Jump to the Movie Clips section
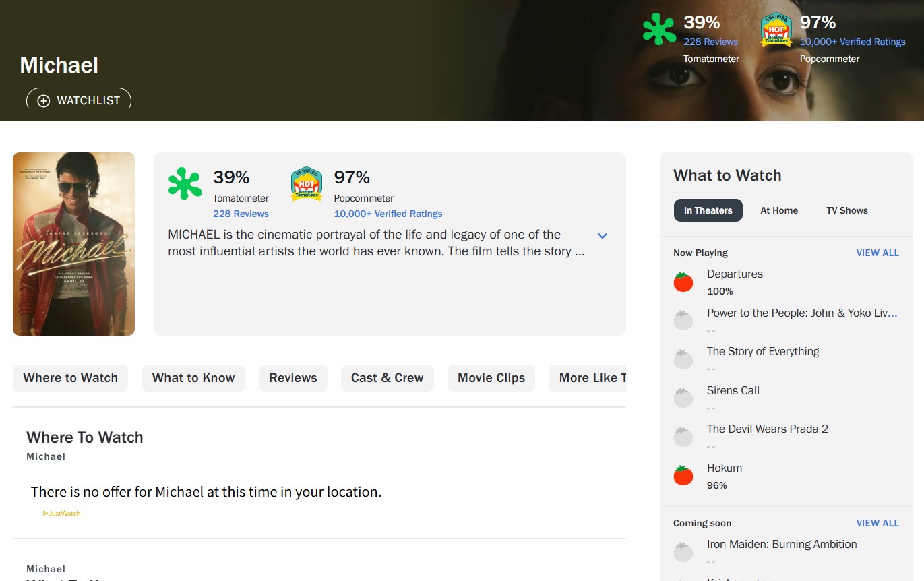Image resolution: width=924 pixels, height=581 pixels. 491,378
